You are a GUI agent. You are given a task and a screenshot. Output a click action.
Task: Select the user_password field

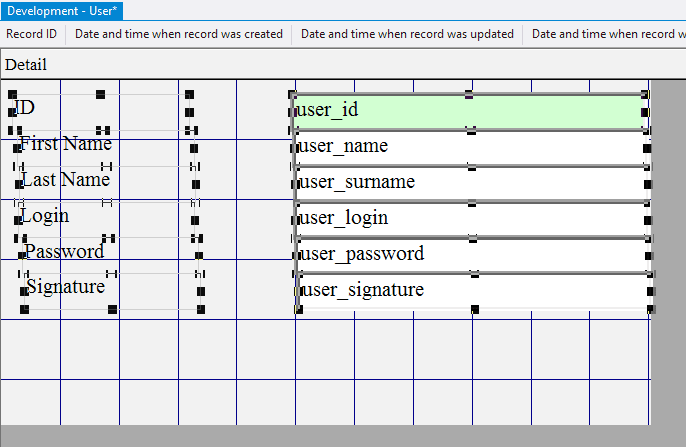tap(470, 254)
